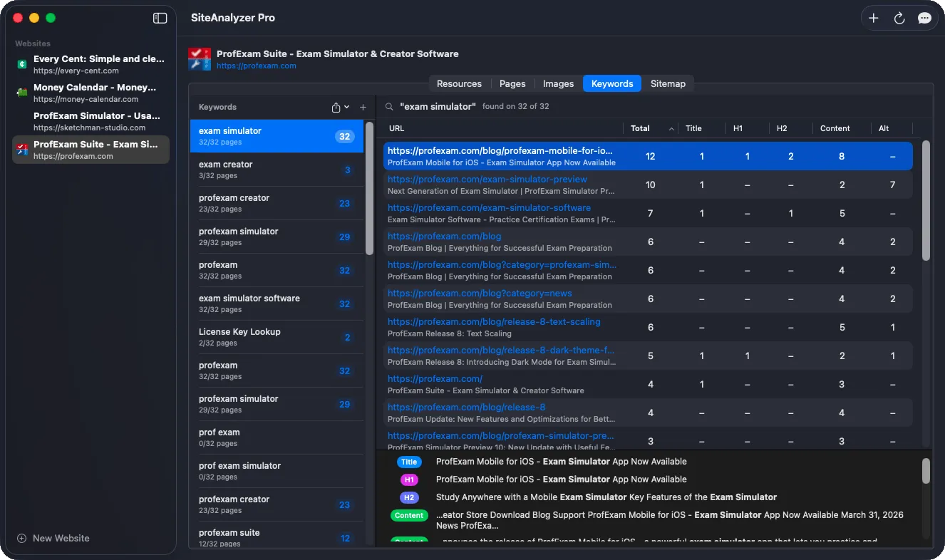The width and height of the screenshot is (945, 560).
Task: Select the Money Calendar website favicon
Action: 22,93
